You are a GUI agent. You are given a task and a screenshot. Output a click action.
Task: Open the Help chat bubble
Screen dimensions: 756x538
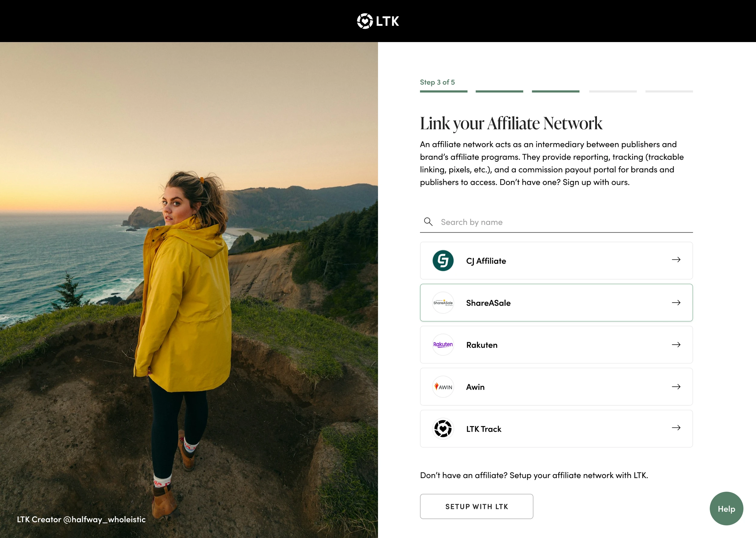(726, 509)
